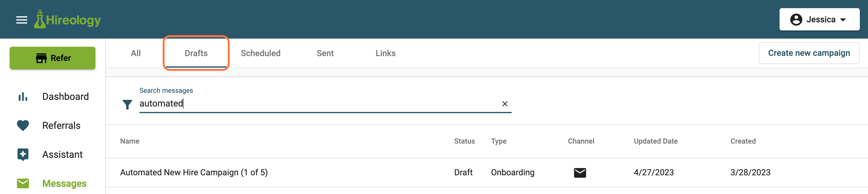Switch to the All tab
Viewport: 868px width, 194px height.
click(136, 53)
